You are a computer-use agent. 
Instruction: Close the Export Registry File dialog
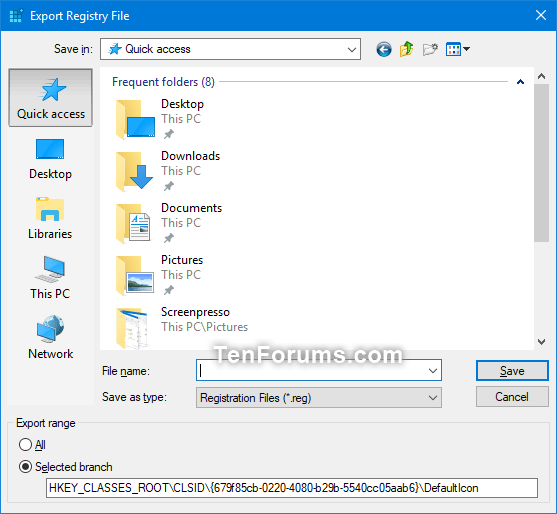point(541,15)
